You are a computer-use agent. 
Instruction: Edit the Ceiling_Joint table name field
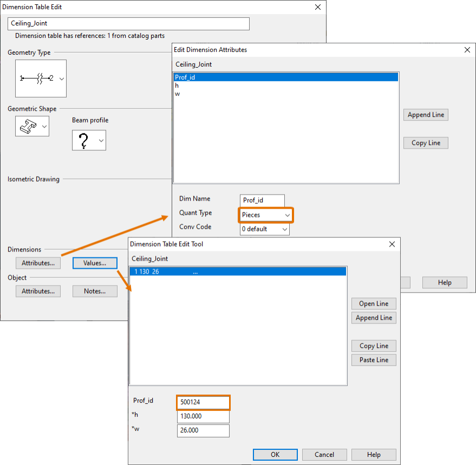(129, 24)
